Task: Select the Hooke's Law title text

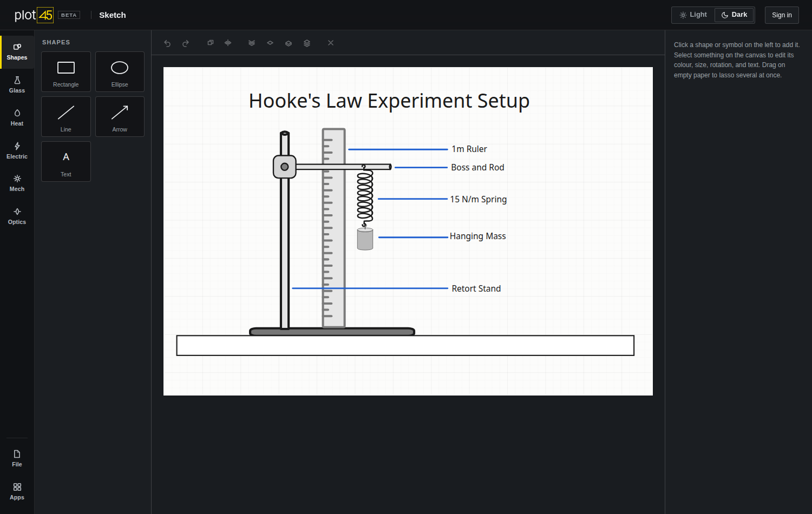Action: click(x=389, y=101)
